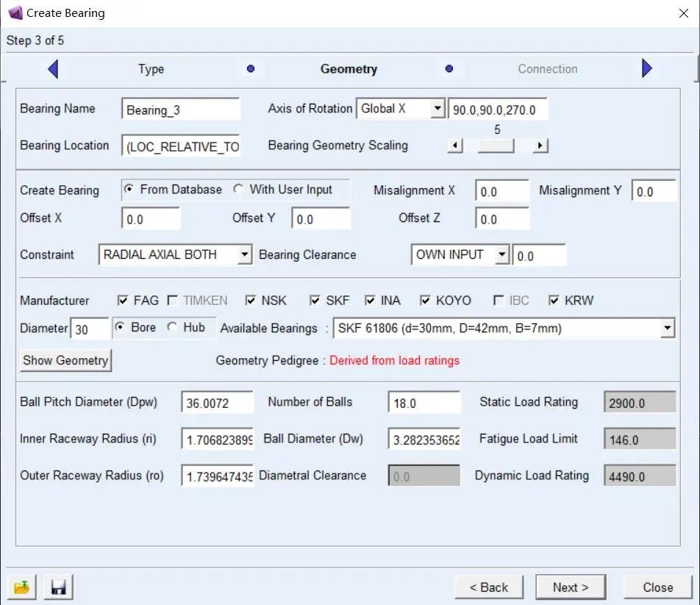Click the scaling slider left arrow

(455, 146)
